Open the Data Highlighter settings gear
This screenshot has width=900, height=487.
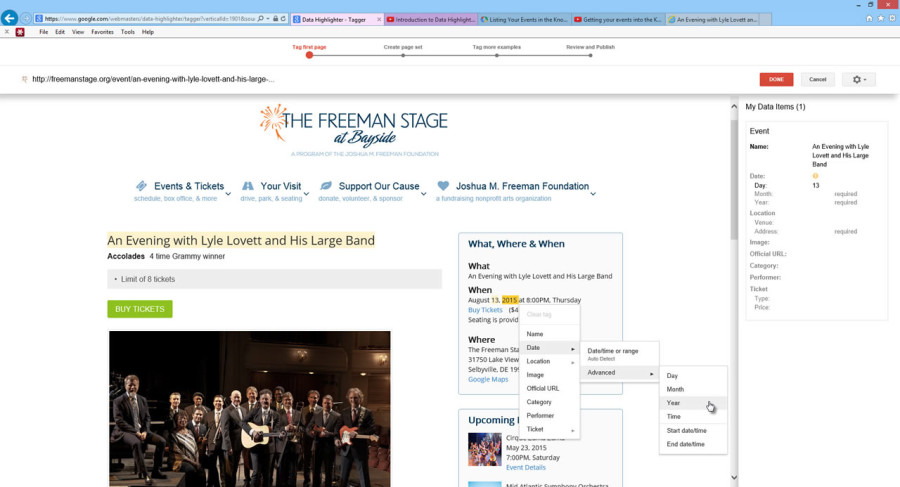(x=859, y=79)
